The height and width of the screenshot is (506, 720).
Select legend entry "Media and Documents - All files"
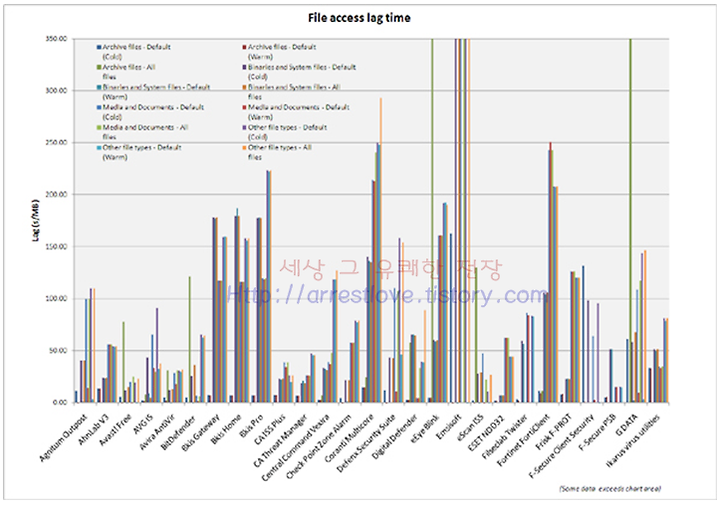pyautogui.click(x=142, y=132)
